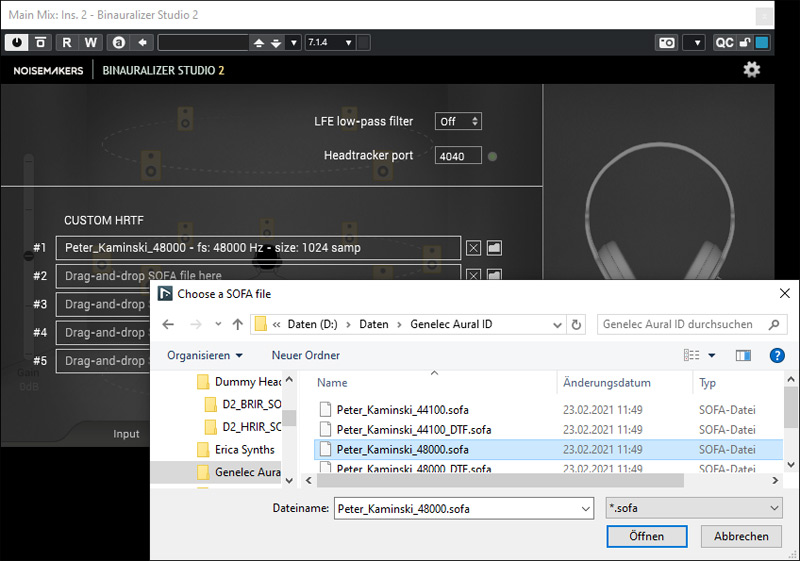The width and height of the screenshot is (800, 561).
Task: Click the Abbrechen button
Action: point(741,536)
